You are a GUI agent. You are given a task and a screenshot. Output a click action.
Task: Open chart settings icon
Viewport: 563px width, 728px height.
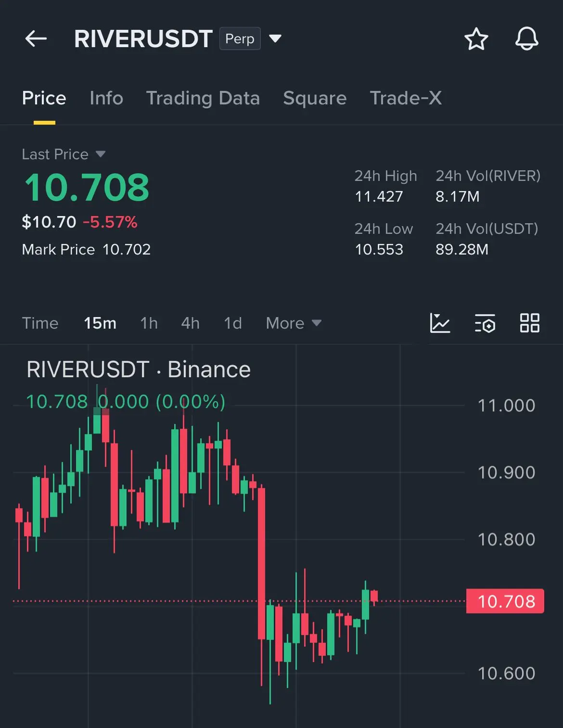(x=485, y=323)
